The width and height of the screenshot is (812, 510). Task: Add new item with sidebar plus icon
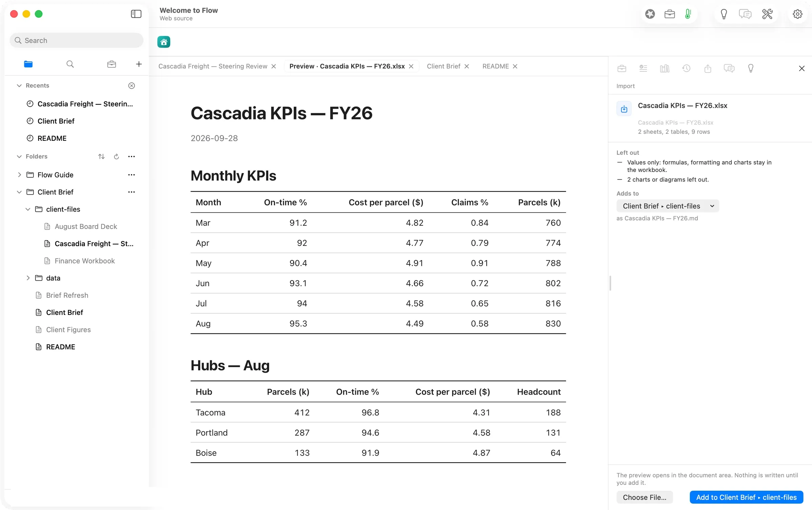(139, 64)
